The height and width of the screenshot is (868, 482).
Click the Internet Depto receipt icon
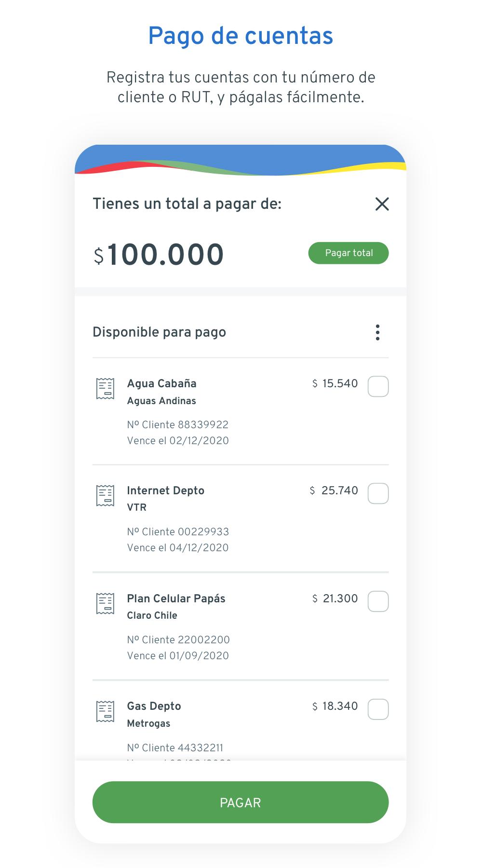click(x=105, y=496)
